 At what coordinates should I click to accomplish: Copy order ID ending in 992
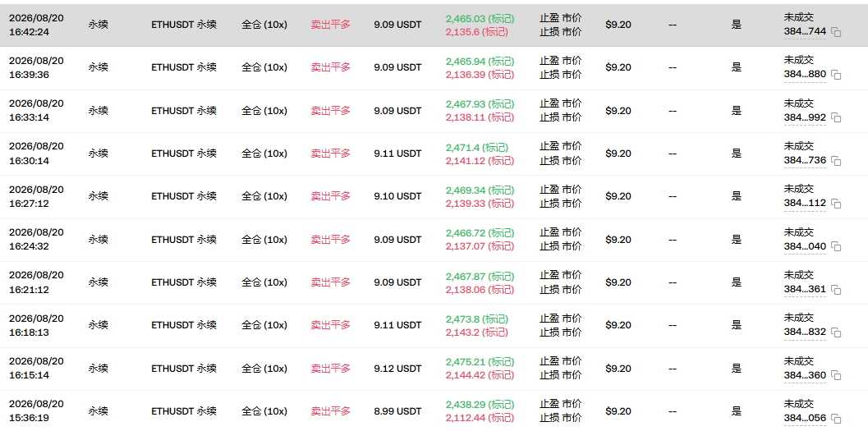pyautogui.click(x=837, y=118)
